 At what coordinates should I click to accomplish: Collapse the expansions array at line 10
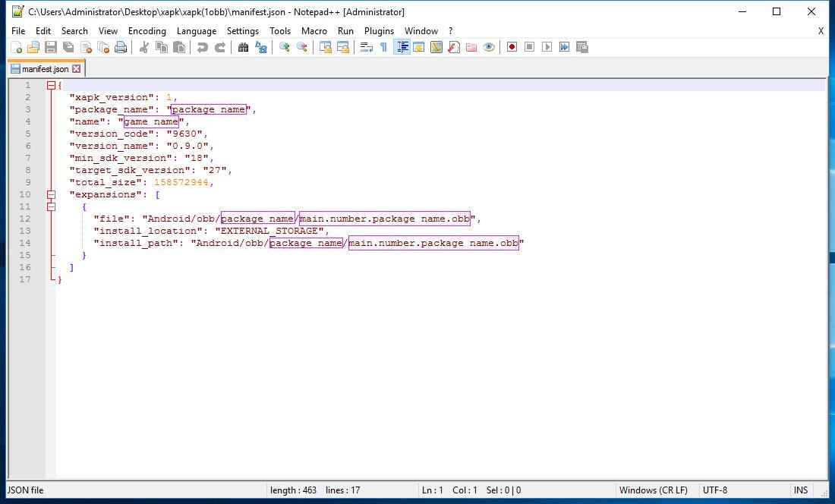51,194
